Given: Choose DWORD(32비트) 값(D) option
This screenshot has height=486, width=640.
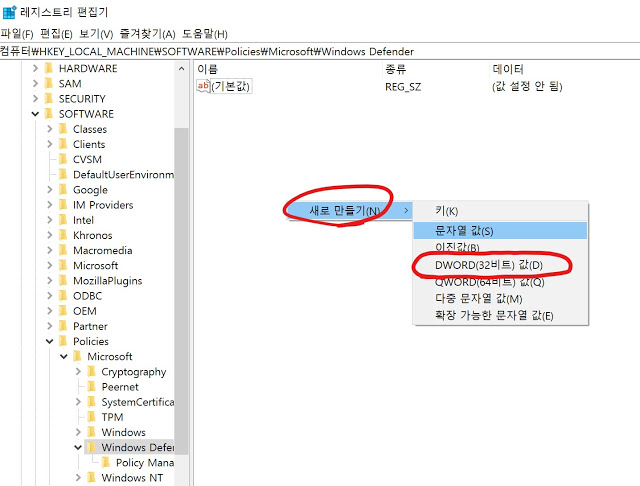Looking at the screenshot, I should click(x=500, y=265).
